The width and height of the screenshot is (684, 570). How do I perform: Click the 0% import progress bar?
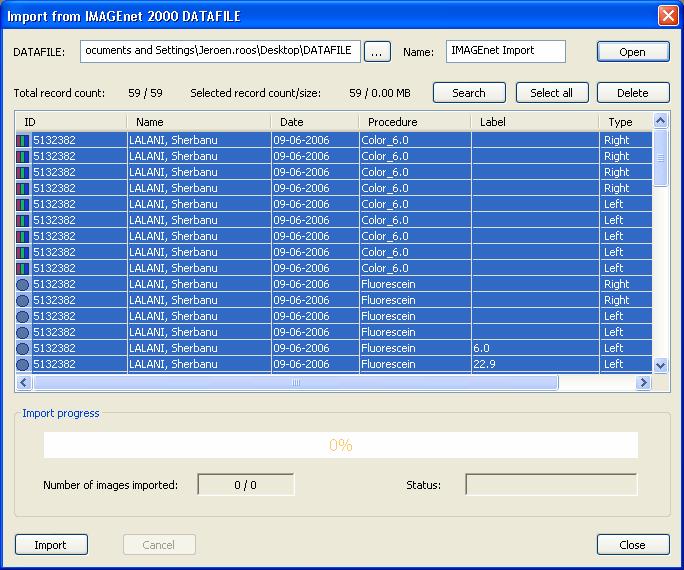(x=341, y=445)
